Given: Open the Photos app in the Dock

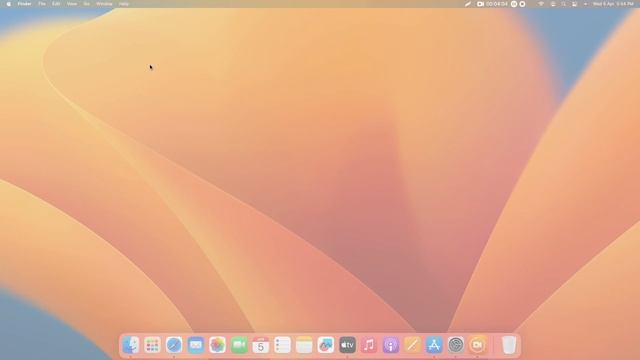Looking at the screenshot, I should pyautogui.click(x=217, y=345).
